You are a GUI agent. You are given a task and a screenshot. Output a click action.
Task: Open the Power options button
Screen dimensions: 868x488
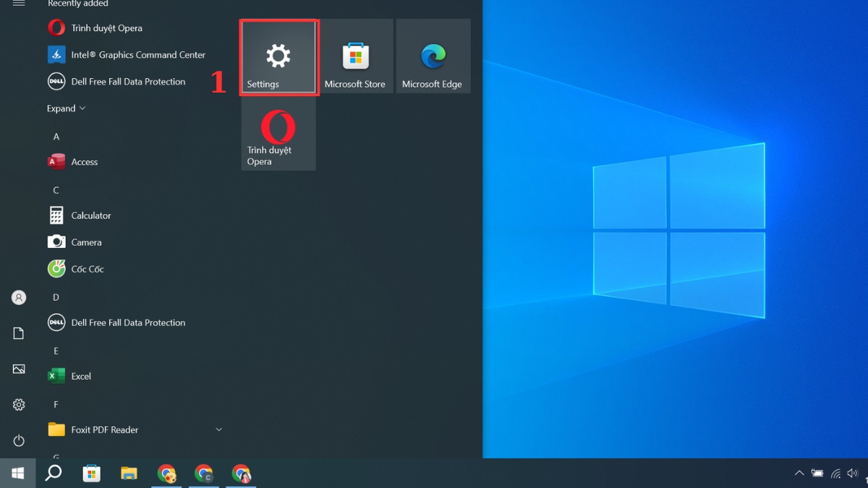click(x=19, y=440)
